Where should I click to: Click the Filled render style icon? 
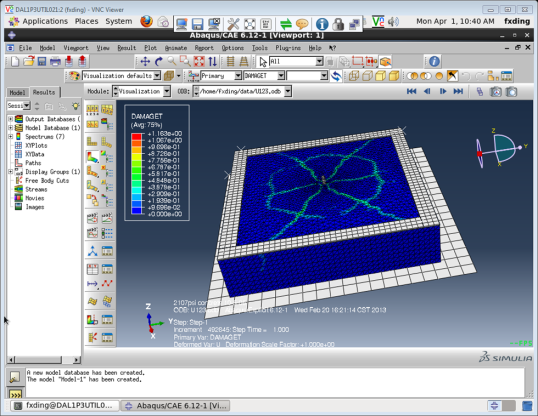point(381,76)
